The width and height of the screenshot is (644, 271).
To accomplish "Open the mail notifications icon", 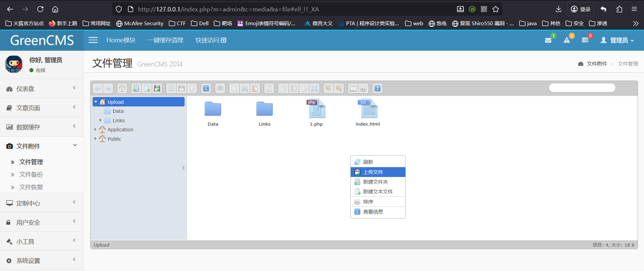I will click(x=548, y=40).
